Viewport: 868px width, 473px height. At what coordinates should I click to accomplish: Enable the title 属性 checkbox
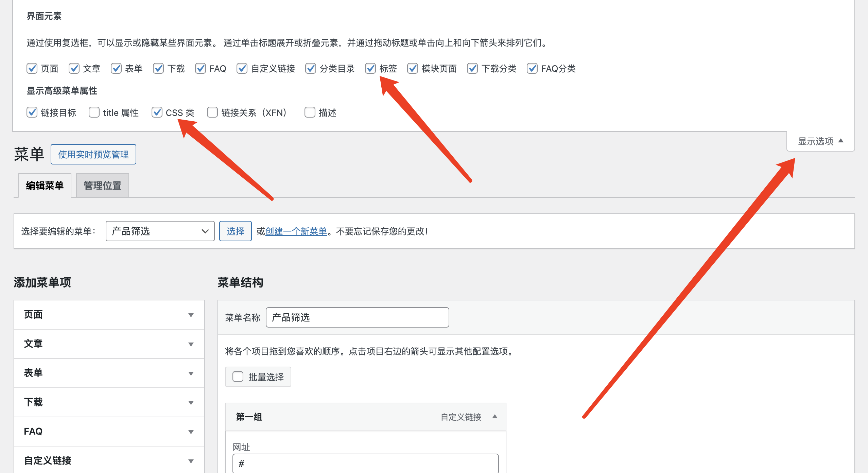94,112
